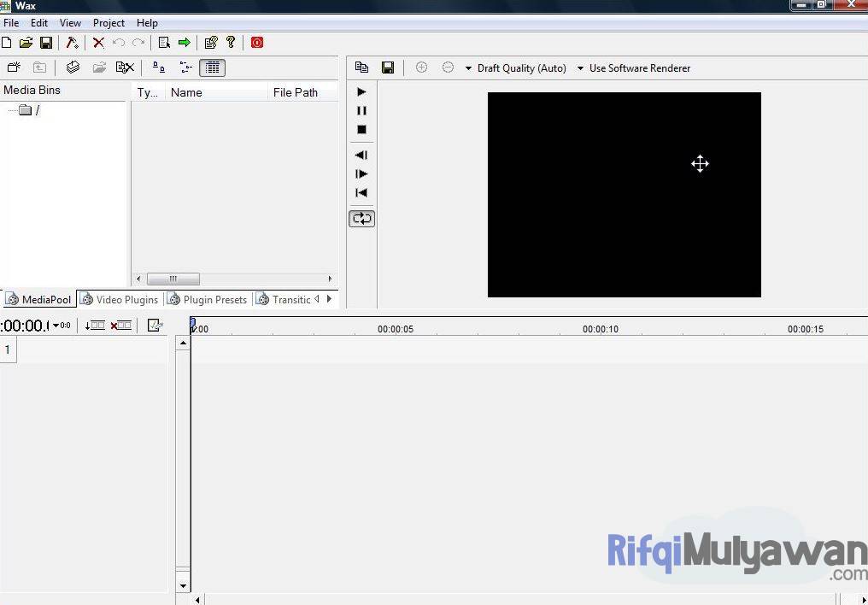Open project properties via green arrow icon

(185, 42)
